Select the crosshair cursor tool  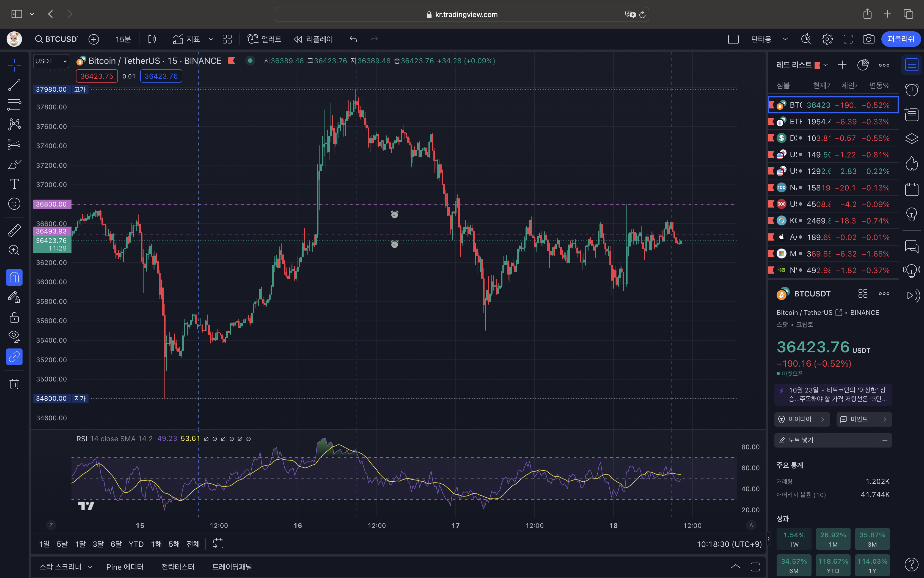(14, 65)
